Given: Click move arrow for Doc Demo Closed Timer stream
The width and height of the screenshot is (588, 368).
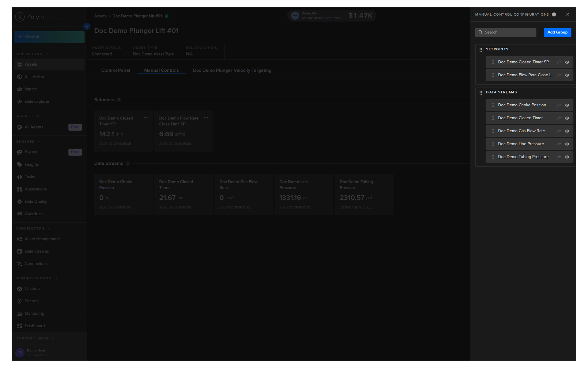Looking at the screenshot, I should click(559, 118).
